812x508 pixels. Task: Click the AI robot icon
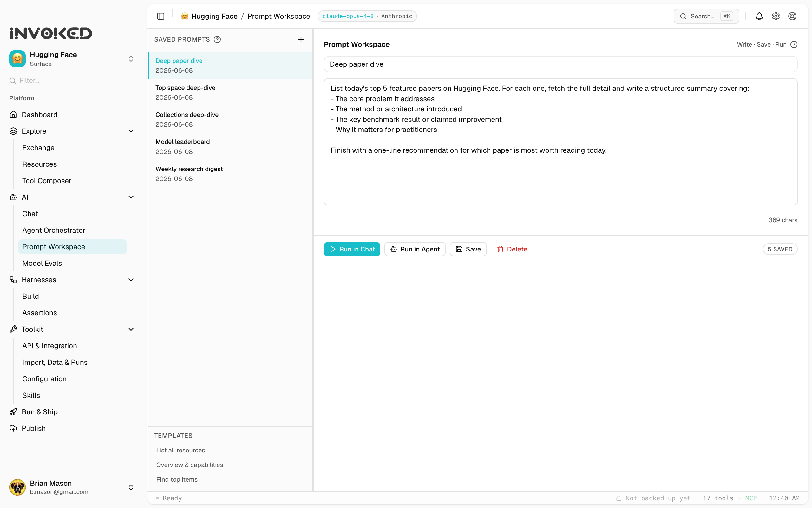pos(13,197)
